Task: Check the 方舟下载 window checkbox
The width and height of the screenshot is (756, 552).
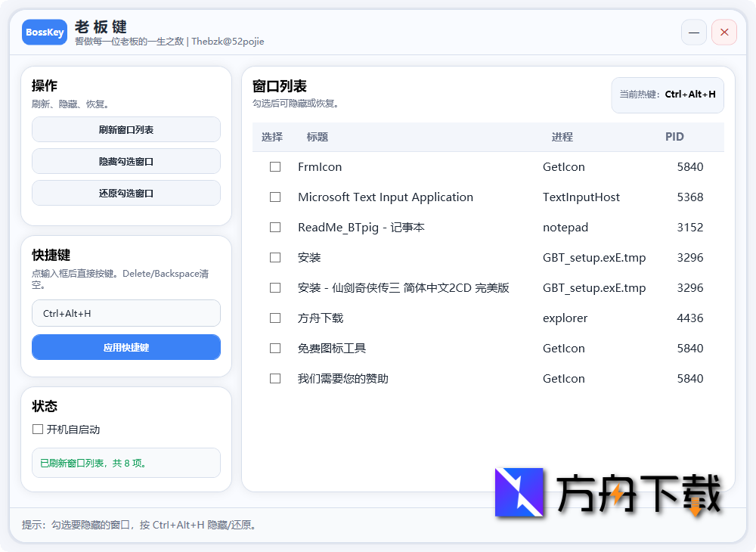Action: click(x=274, y=318)
